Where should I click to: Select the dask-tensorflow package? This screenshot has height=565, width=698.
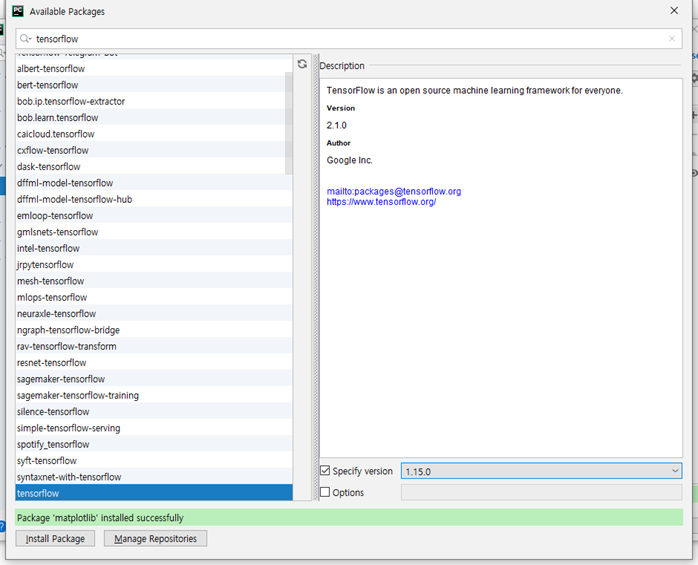tap(154, 167)
